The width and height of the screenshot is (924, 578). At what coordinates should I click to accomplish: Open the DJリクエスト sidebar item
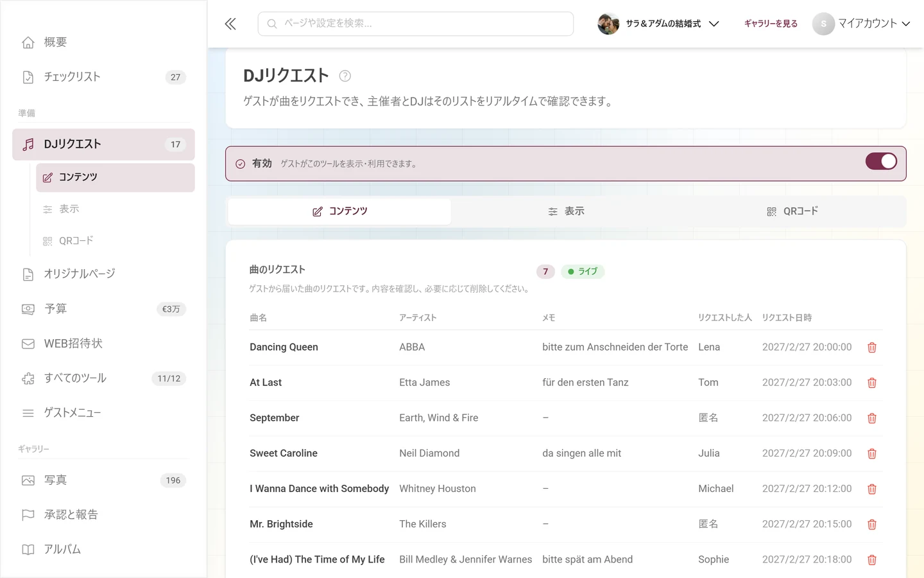click(x=103, y=144)
